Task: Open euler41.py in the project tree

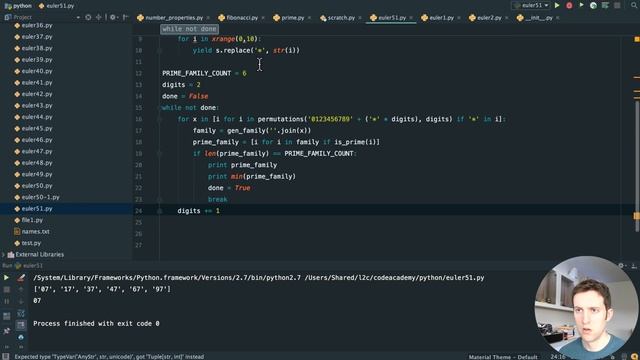Action: (37, 82)
